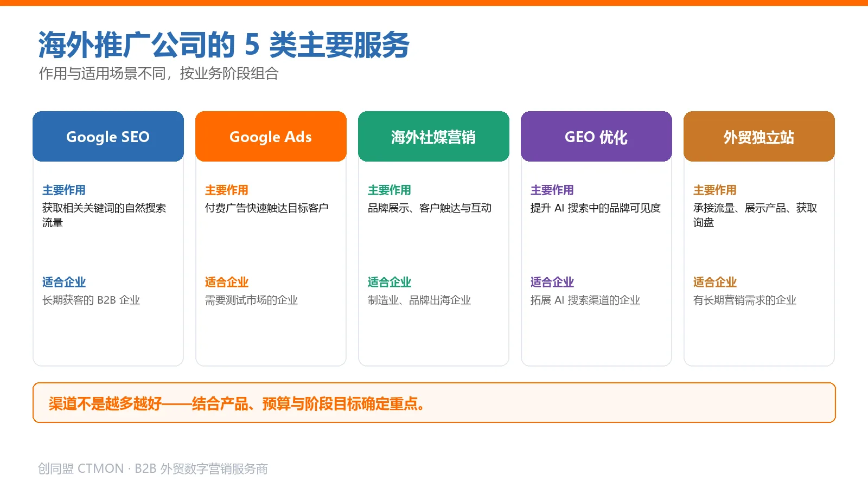Image resolution: width=868 pixels, height=488 pixels.
Task: Click '主要作用' label in 海外社媒营销 card
Action: (390, 190)
